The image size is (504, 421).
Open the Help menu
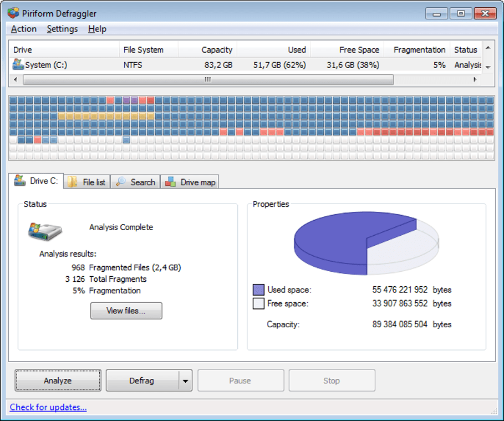[x=97, y=29]
